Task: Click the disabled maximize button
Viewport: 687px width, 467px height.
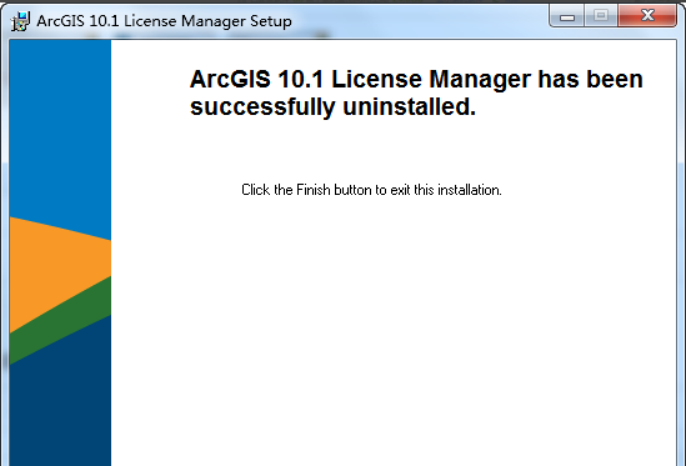Action: pyautogui.click(x=601, y=16)
